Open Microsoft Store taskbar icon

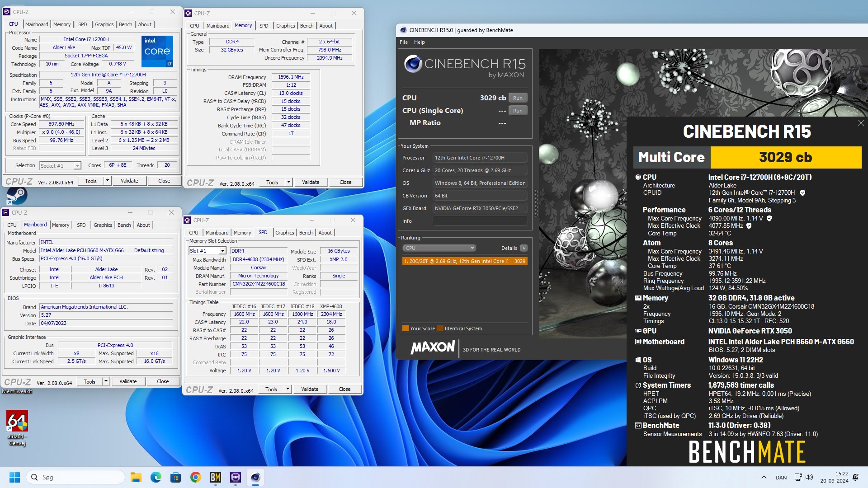point(175,477)
